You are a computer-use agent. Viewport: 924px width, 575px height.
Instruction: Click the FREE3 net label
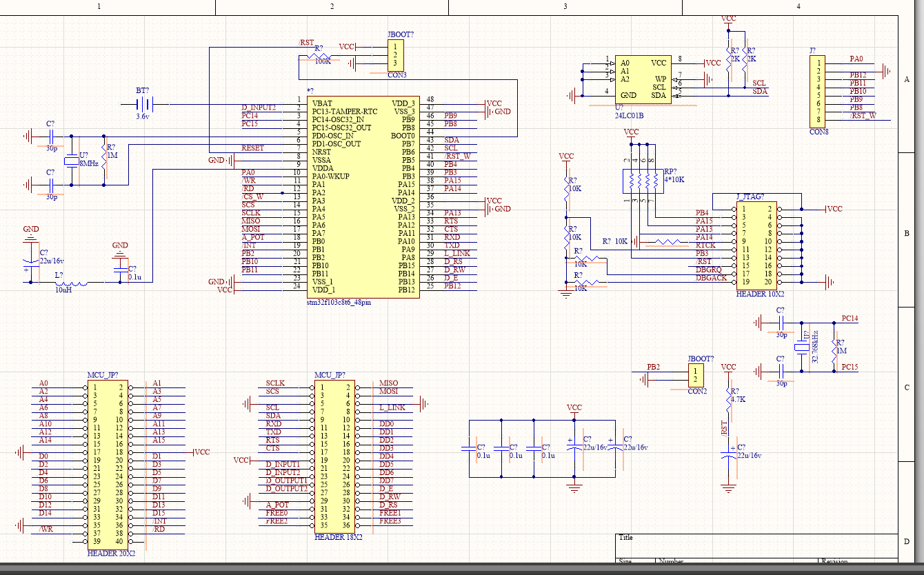click(x=390, y=521)
